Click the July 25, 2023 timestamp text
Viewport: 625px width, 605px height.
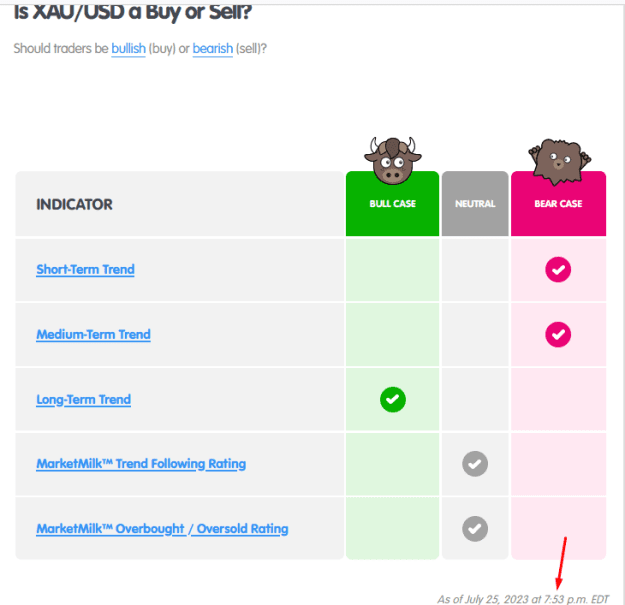click(523, 599)
